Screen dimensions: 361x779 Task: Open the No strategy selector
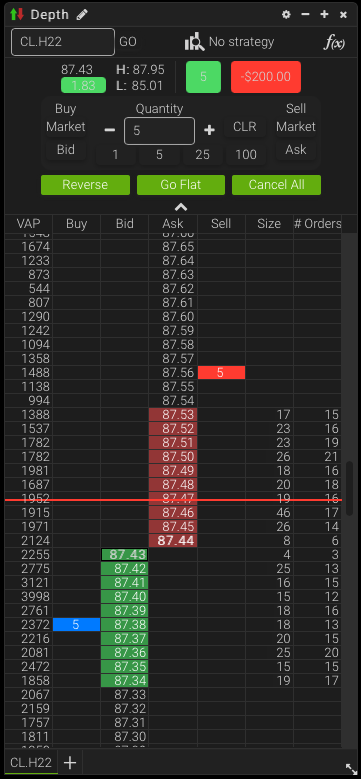(241, 42)
